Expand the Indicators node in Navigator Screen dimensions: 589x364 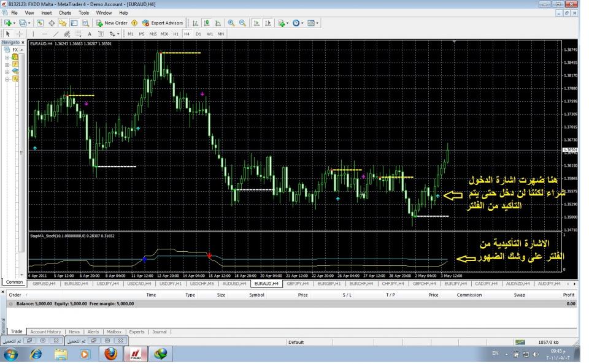[7, 64]
